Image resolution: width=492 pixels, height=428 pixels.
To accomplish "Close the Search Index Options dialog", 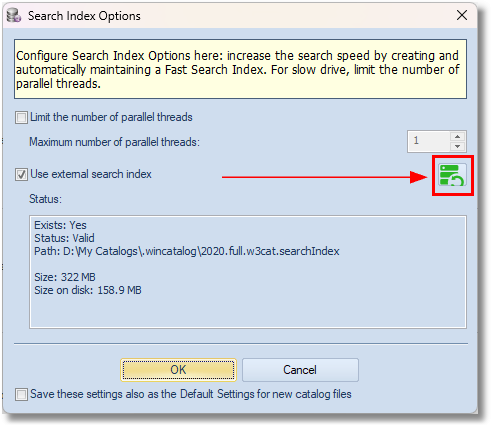I will click(x=462, y=15).
